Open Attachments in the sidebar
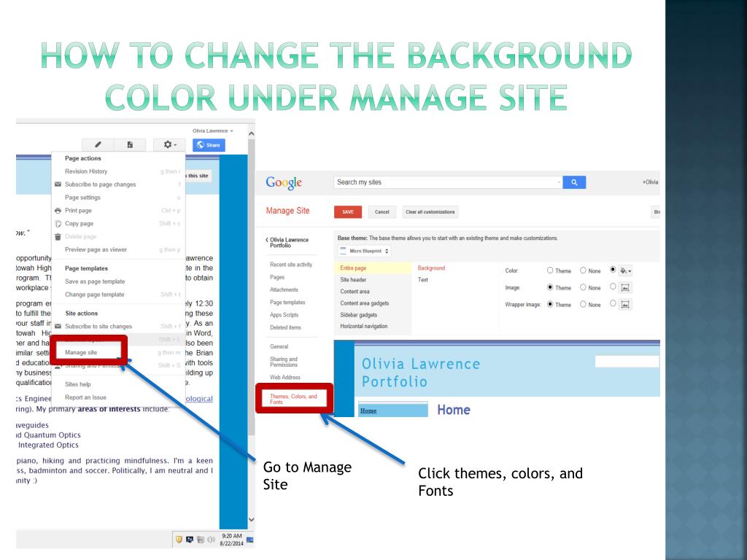747x560 pixels. coord(284,290)
